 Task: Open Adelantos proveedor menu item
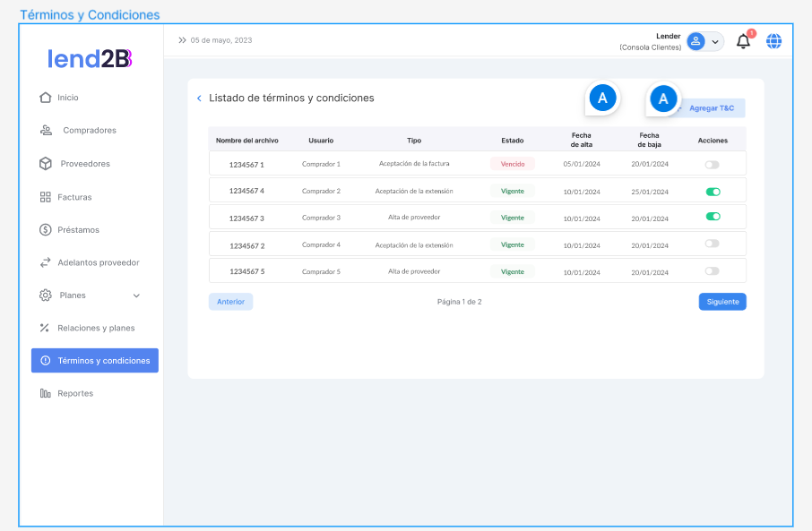click(x=98, y=262)
